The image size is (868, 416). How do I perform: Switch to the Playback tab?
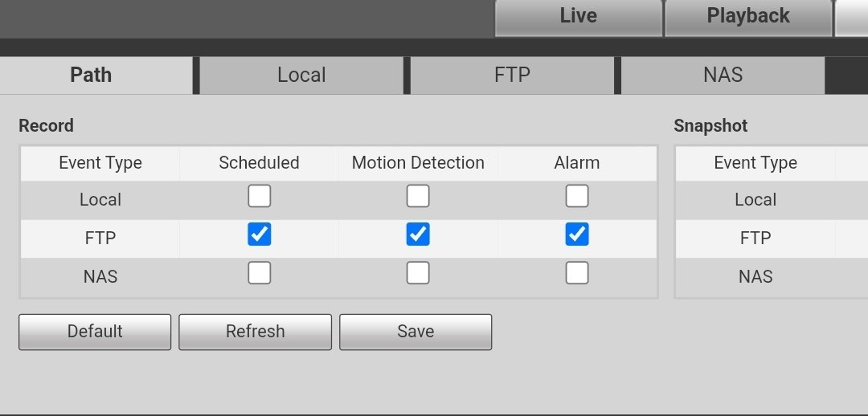click(x=747, y=17)
